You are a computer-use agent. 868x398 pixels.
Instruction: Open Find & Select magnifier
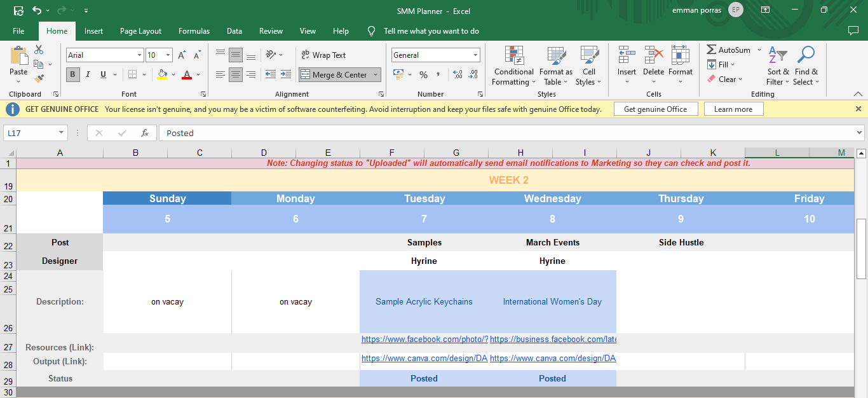pos(806,66)
